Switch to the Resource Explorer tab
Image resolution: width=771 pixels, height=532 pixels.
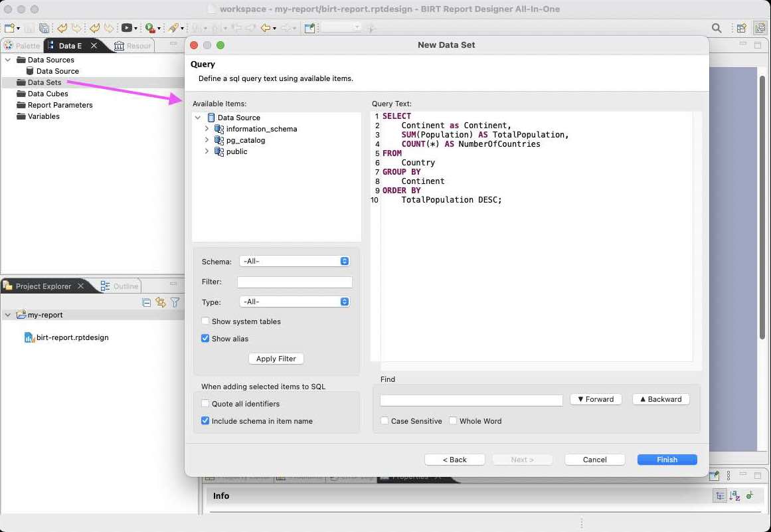click(133, 46)
